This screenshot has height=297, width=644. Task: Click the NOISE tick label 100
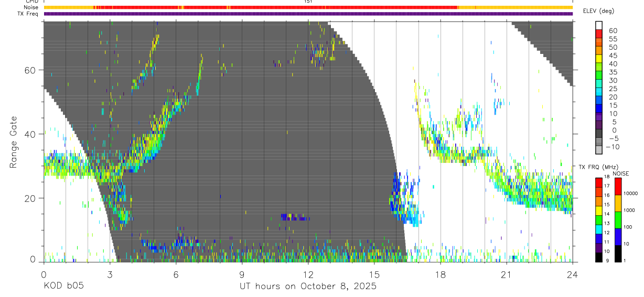click(628, 227)
